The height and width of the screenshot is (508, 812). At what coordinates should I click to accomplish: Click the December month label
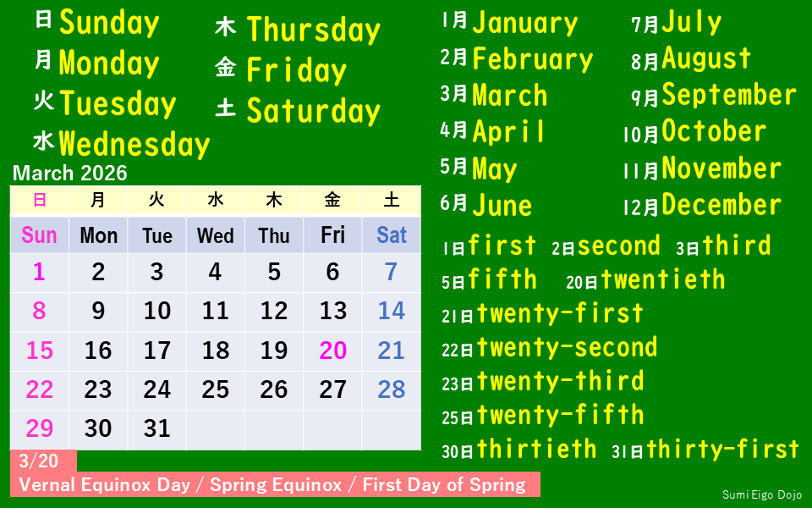pyautogui.click(x=721, y=205)
